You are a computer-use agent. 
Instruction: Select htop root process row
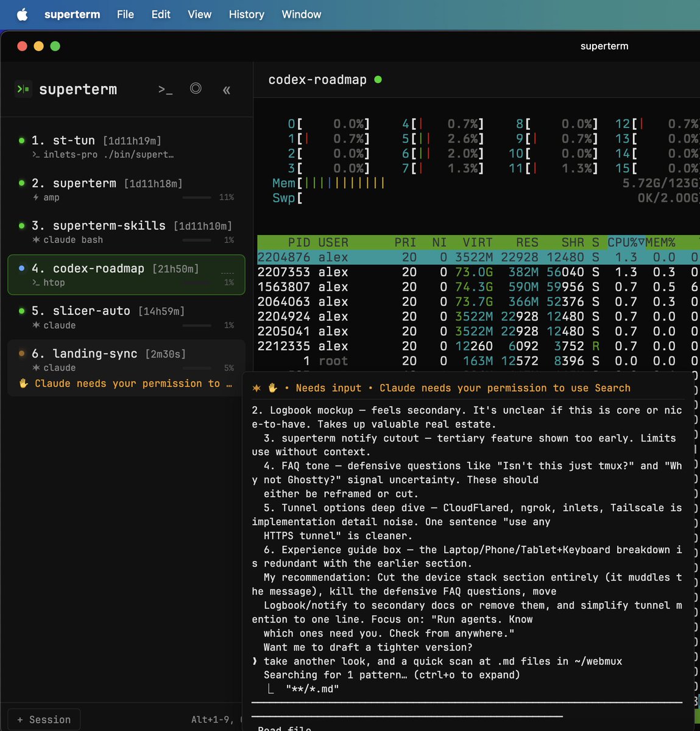[478, 361]
